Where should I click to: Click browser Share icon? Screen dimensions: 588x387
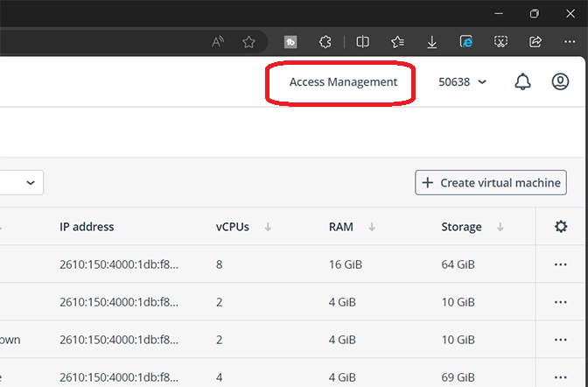[x=535, y=42]
